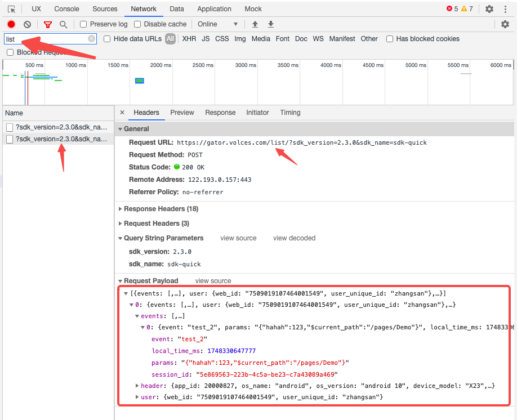The image size is (517, 420).
Task: Close the request details panel
Action: (x=122, y=113)
